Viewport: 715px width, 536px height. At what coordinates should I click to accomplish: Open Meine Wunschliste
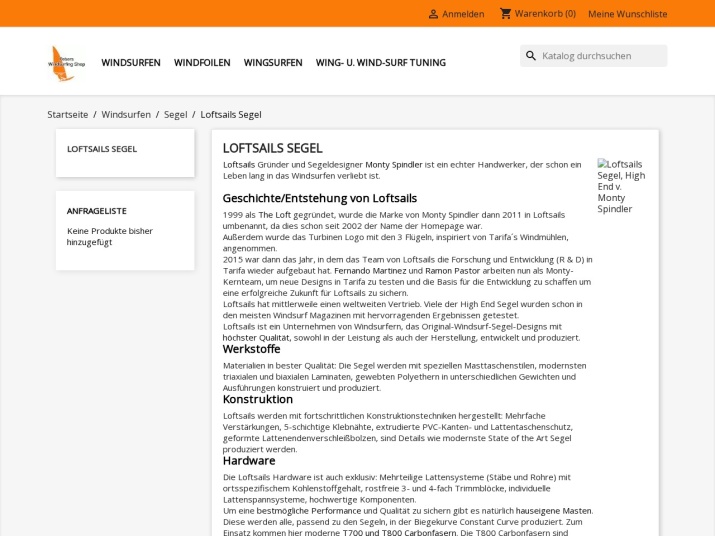627,14
